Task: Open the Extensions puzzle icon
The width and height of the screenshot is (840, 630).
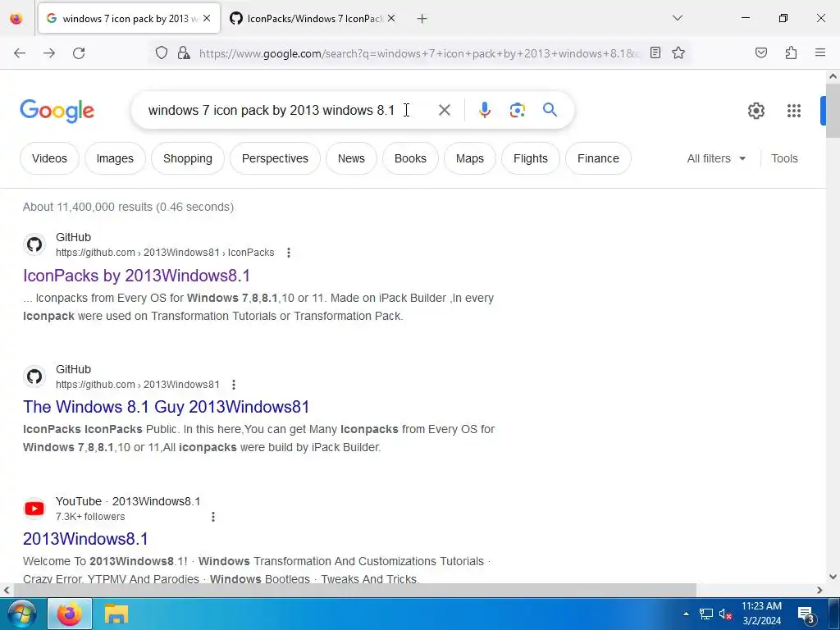Action: tap(791, 52)
